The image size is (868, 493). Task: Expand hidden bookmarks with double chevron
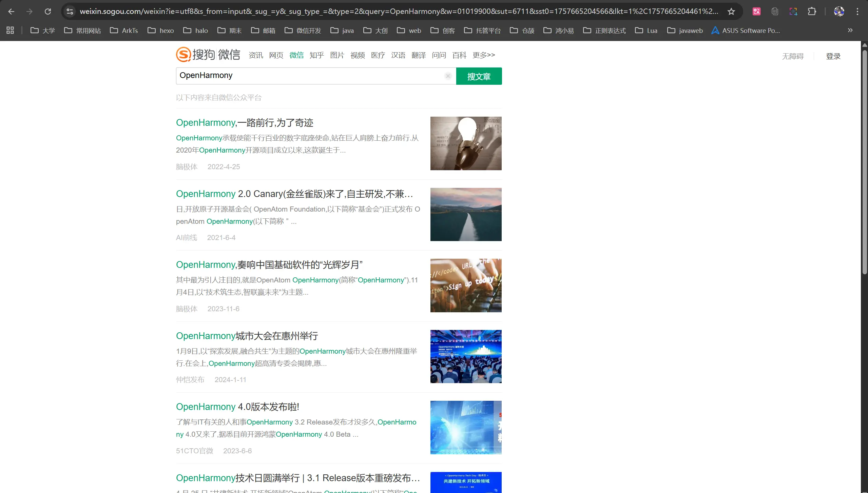coord(850,31)
